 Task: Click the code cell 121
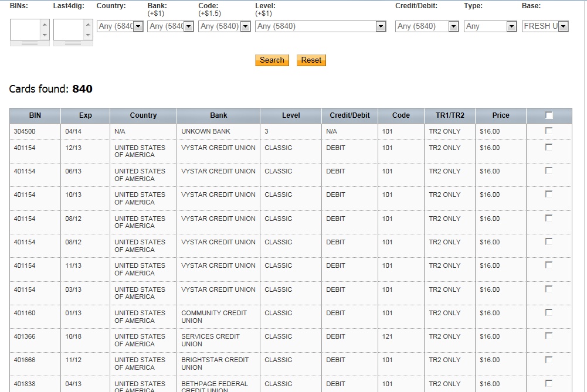pyautogui.click(x=388, y=337)
